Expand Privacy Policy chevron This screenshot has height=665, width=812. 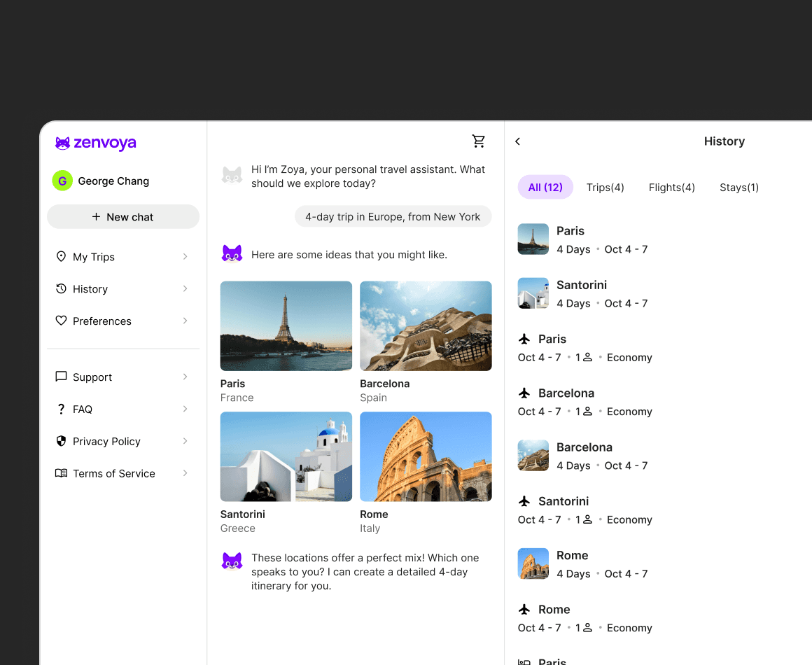tap(185, 441)
